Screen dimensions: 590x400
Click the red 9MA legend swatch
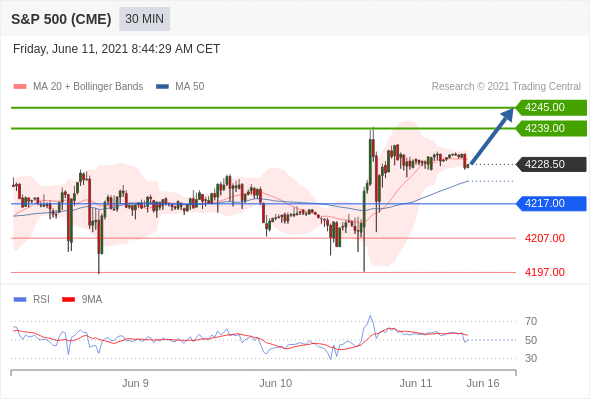tap(68, 300)
